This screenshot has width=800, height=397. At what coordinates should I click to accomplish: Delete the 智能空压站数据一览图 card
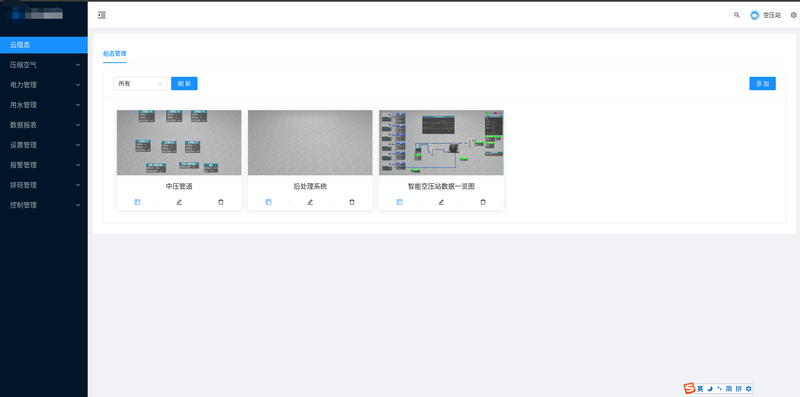483,202
